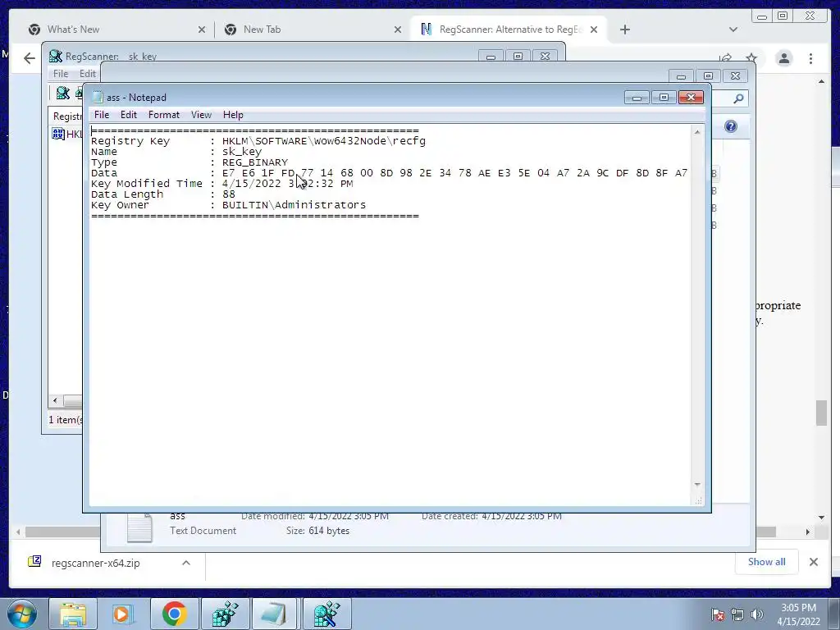Select the HKLM registry item row icon
The width and height of the screenshot is (840, 630).
(58, 134)
